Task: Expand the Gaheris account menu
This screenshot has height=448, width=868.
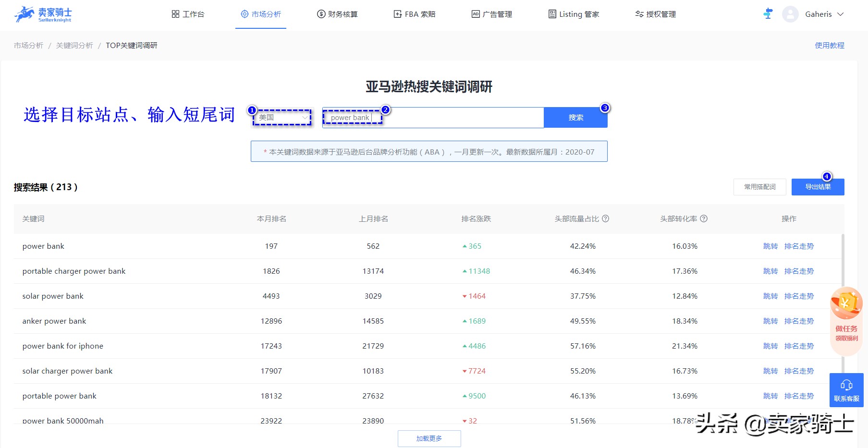Action: click(x=824, y=14)
